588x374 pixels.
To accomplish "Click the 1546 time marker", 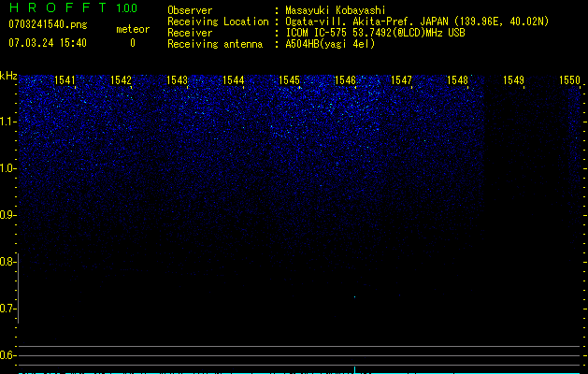I will click(345, 79).
